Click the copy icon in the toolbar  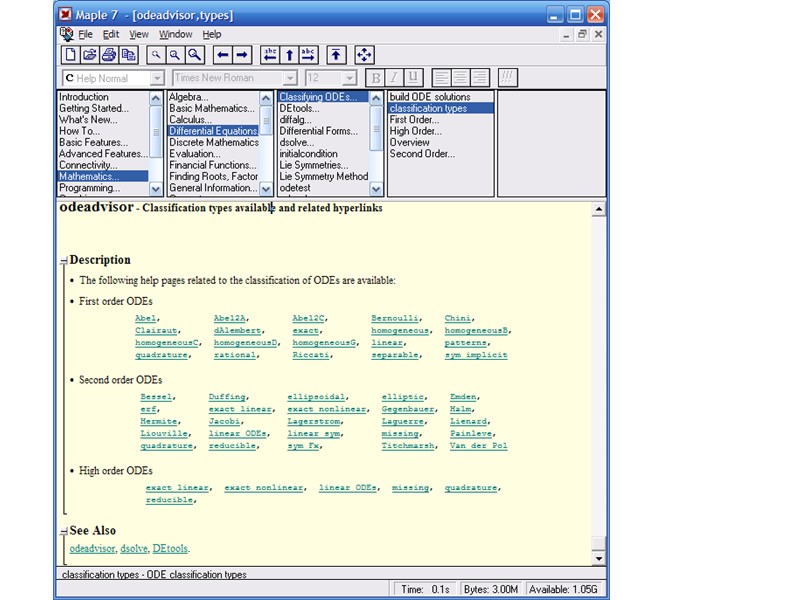tap(129, 55)
